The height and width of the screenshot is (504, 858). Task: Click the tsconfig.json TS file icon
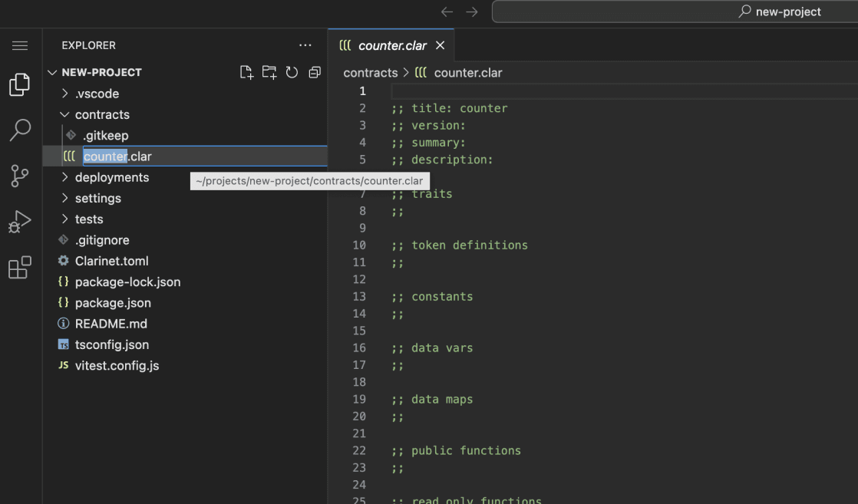64,344
